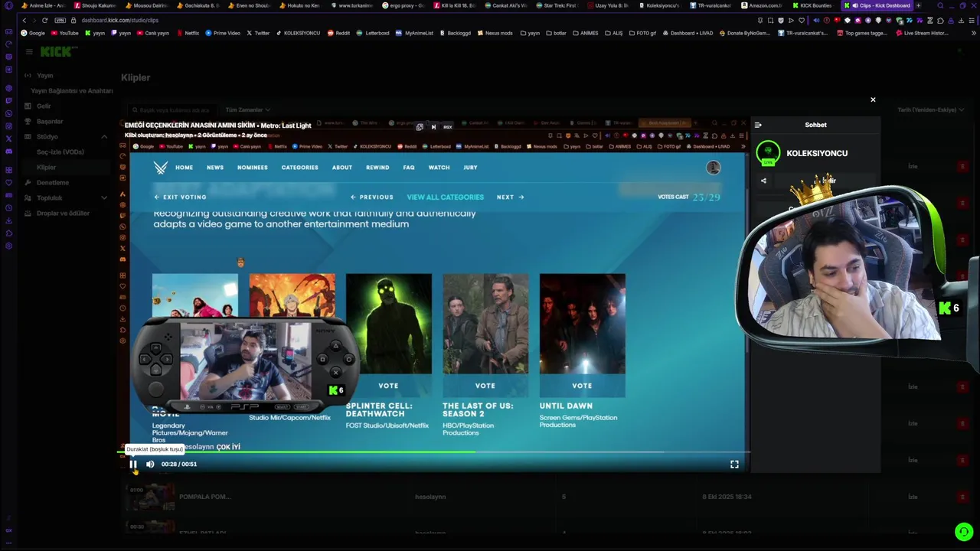This screenshot has height=551, width=980.
Task: Delete the POMPALA POM clip
Action: (963, 497)
